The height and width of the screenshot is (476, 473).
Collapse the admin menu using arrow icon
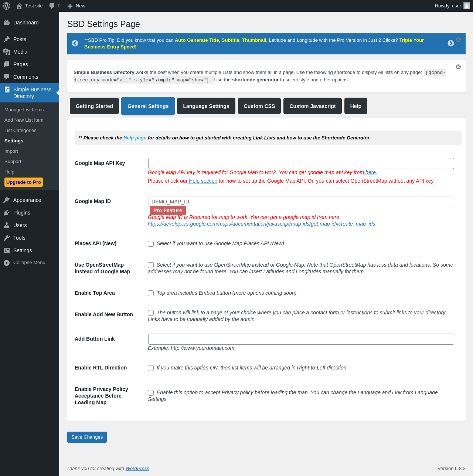pyautogui.click(x=7, y=263)
